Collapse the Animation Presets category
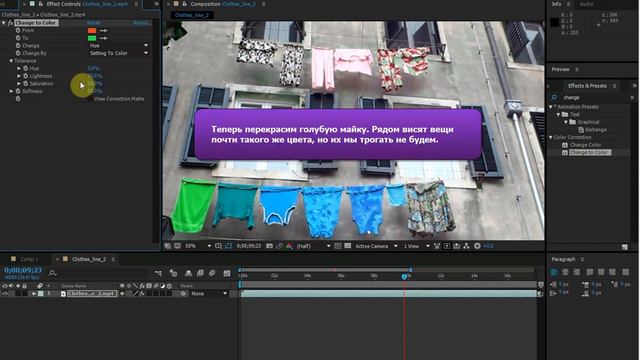Image resolution: width=640 pixels, height=360 pixels. click(551, 107)
